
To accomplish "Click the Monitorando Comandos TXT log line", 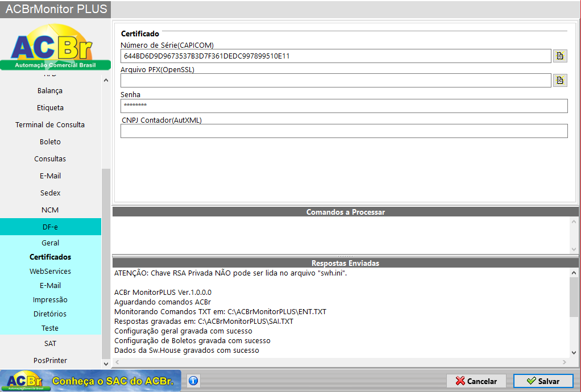I will coord(220,312).
